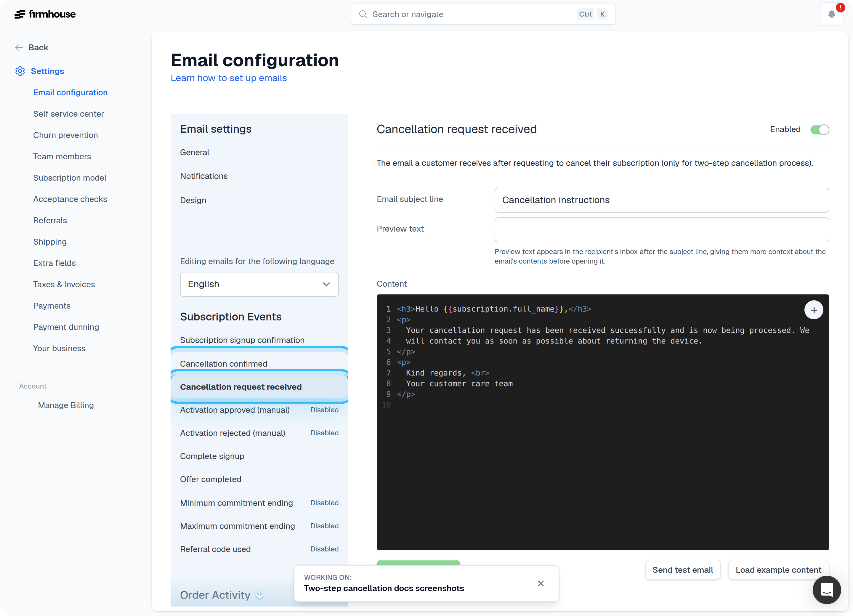Go to Referrals settings
The image size is (853, 616).
tap(50, 220)
